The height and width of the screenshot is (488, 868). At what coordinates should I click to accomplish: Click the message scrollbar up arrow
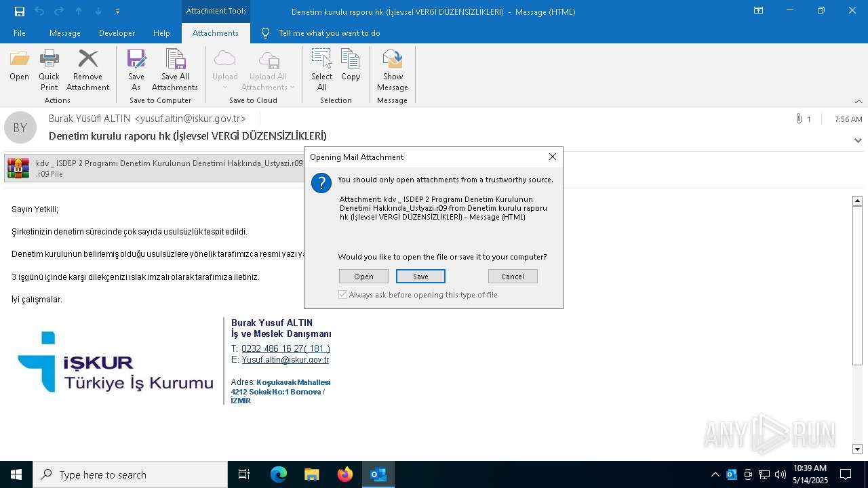coord(857,201)
